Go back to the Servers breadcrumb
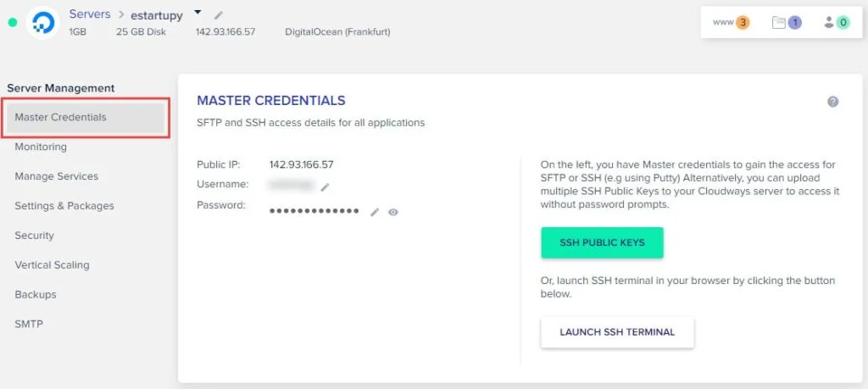The height and width of the screenshot is (389, 868). click(x=90, y=14)
